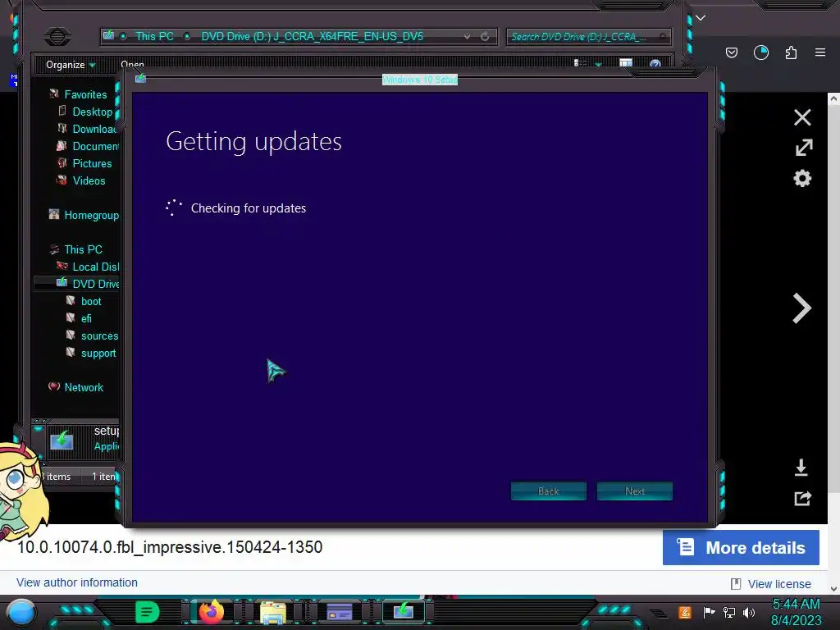Open the sources folder in tree
Screen dimensions: 840x630
[99, 336]
